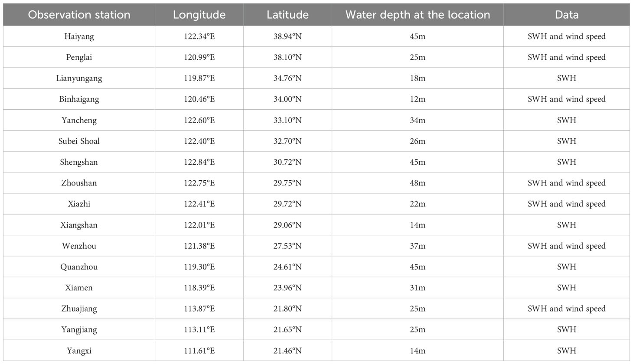The width and height of the screenshot is (633, 364).
Task: Click Quanzhou longitude 119.30°E
Action: [x=199, y=267]
